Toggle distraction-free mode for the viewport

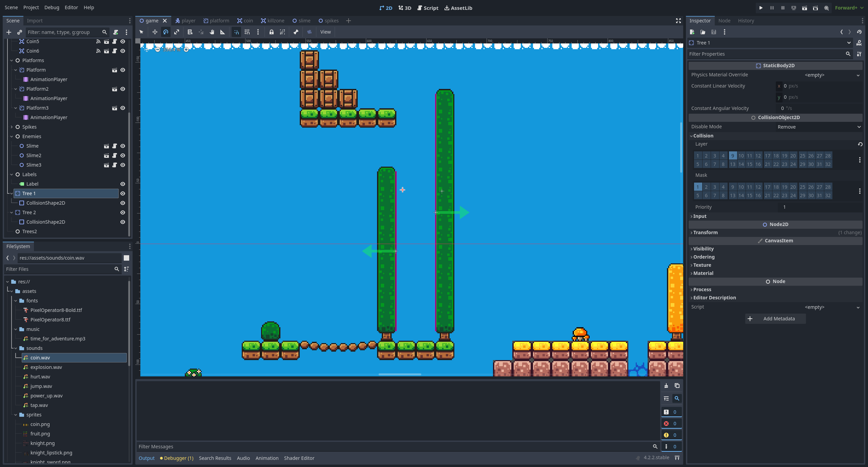coord(678,21)
